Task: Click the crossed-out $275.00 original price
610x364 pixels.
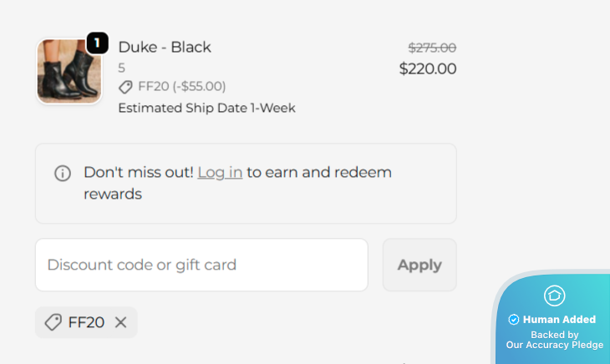Action: tap(432, 48)
